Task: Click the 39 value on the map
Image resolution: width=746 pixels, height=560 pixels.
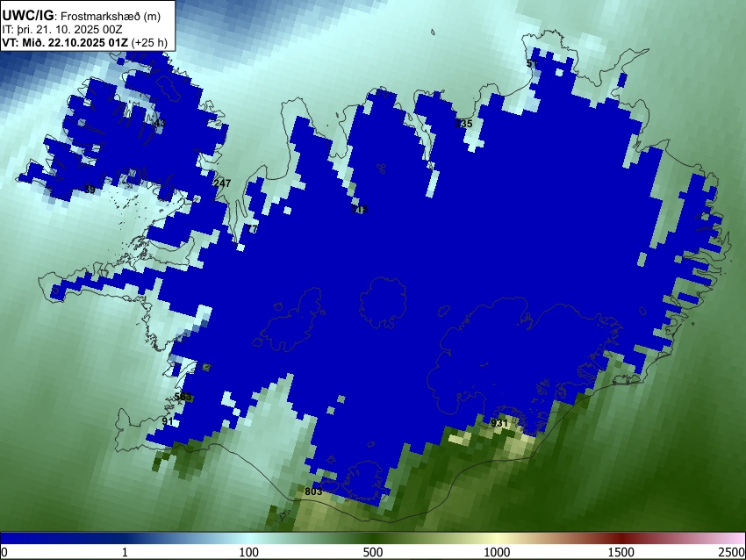Action: [90, 190]
